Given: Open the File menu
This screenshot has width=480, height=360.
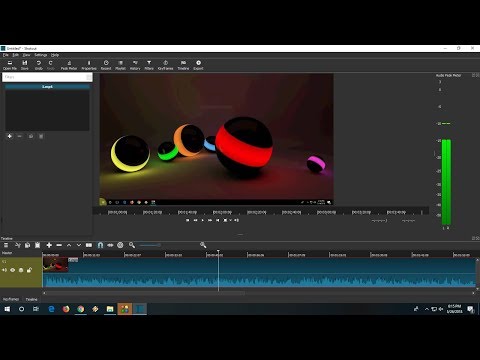Looking at the screenshot, I should 6,55.
